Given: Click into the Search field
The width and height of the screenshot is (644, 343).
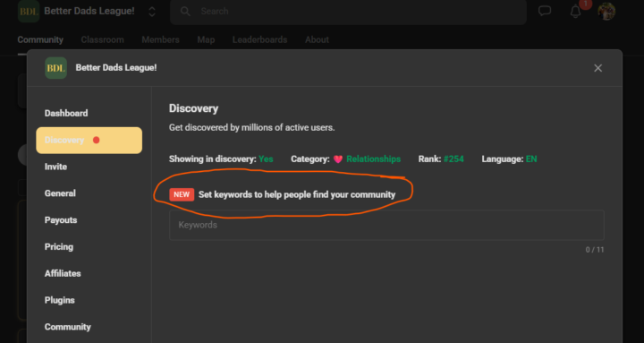Looking at the screenshot, I should [348, 12].
